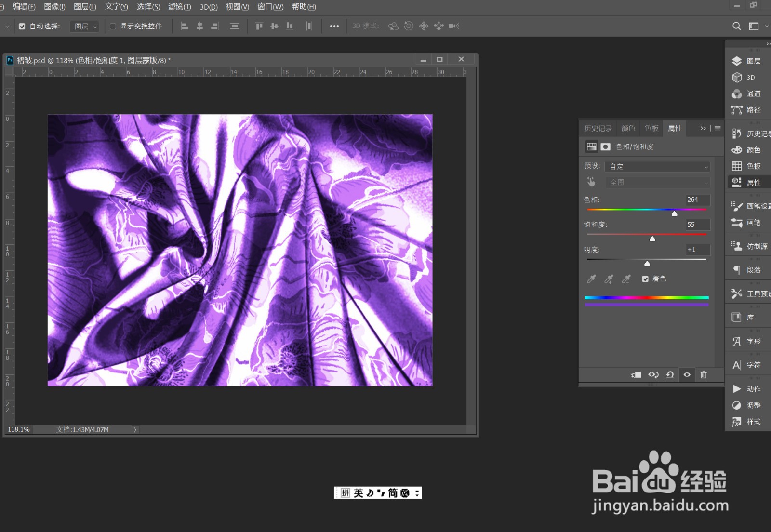Open the tool preset picker arrow

(7, 27)
